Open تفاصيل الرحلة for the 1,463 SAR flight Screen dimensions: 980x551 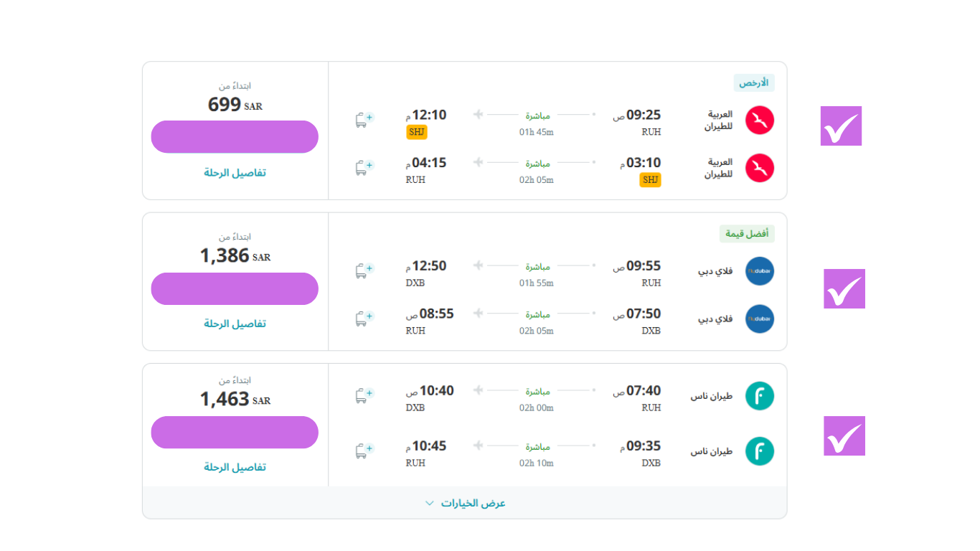click(x=235, y=467)
